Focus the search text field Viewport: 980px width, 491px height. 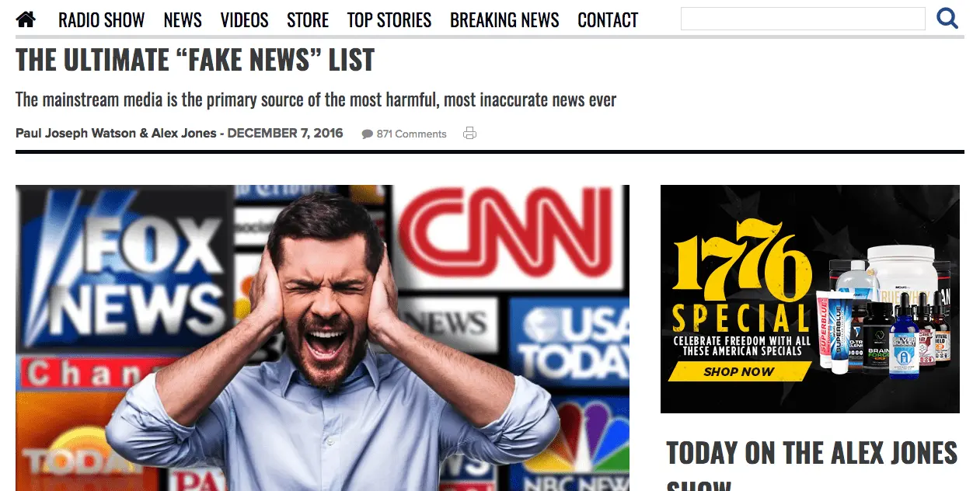[x=802, y=19]
